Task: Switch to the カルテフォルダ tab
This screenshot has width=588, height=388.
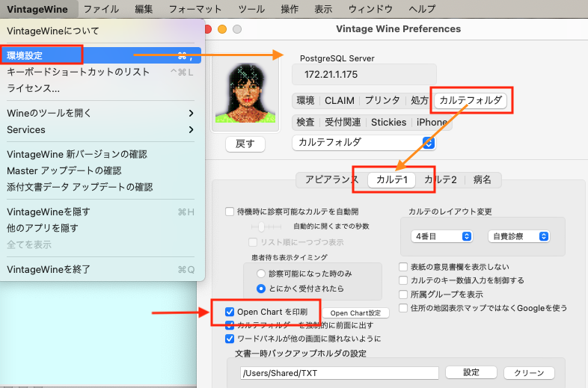Action: (471, 100)
